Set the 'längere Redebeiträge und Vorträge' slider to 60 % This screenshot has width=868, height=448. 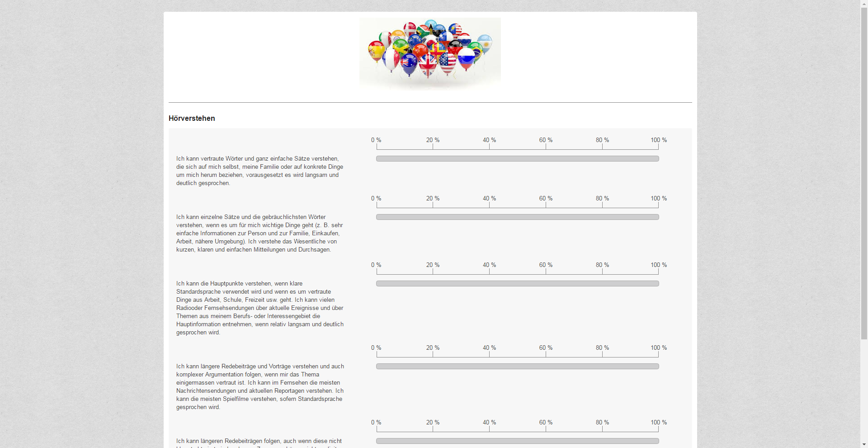(546, 367)
